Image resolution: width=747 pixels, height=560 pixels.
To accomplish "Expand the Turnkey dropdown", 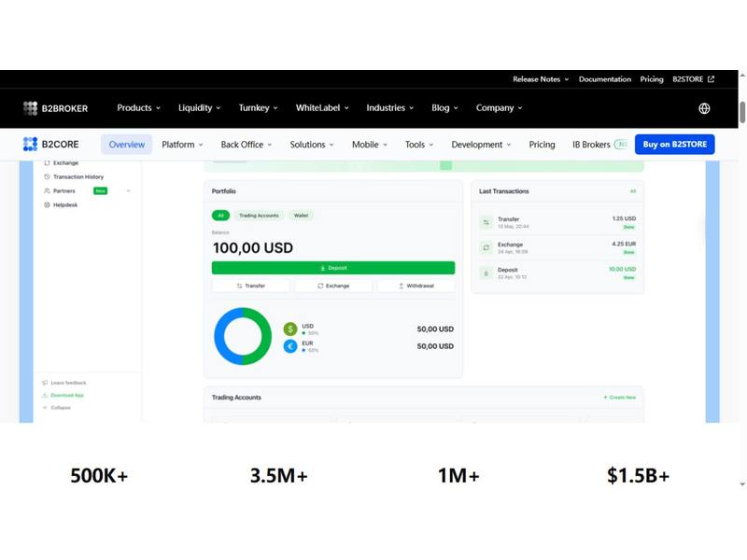I will coord(259,108).
